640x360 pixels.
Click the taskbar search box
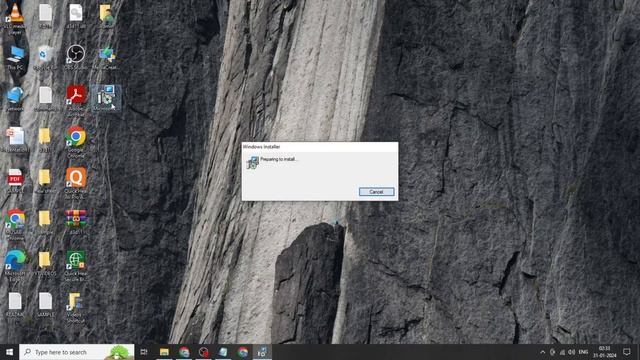pyautogui.click(x=77, y=352)
